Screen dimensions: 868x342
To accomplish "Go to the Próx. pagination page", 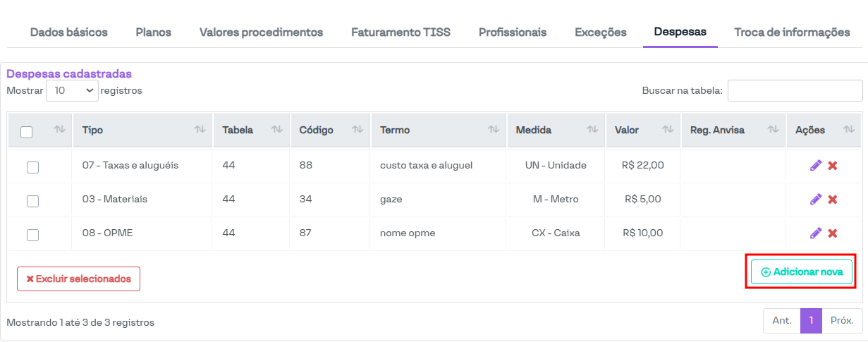I will [842, 321].
